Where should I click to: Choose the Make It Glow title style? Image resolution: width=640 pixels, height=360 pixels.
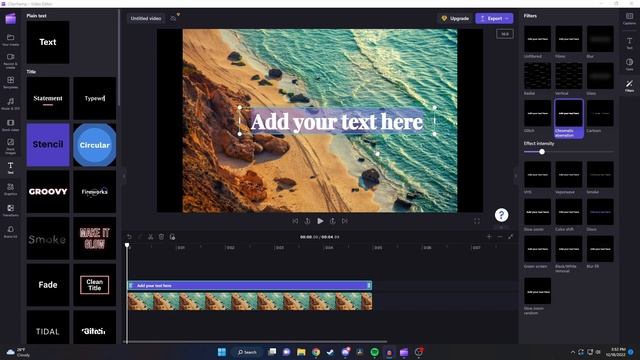tap(95, 238)
